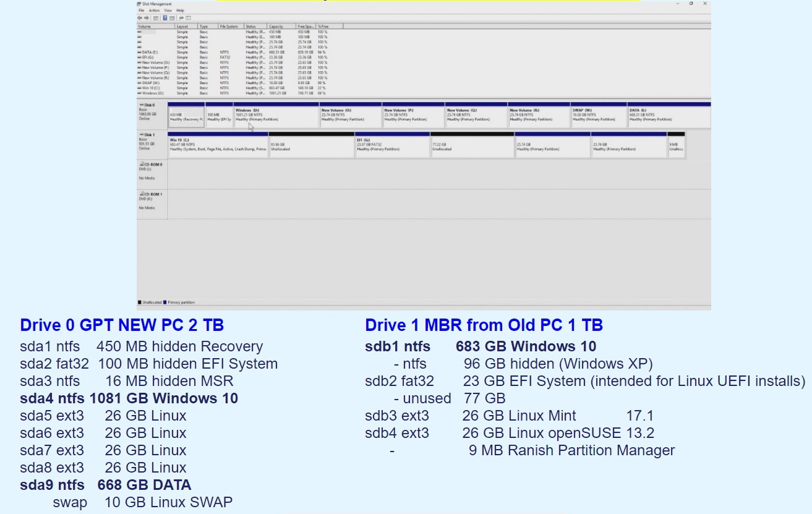The image size is (812, 514).
Task: Click the 'Drive 0 GPT NEW PC 2 TB' heading
Action: [x=122, y=325]
